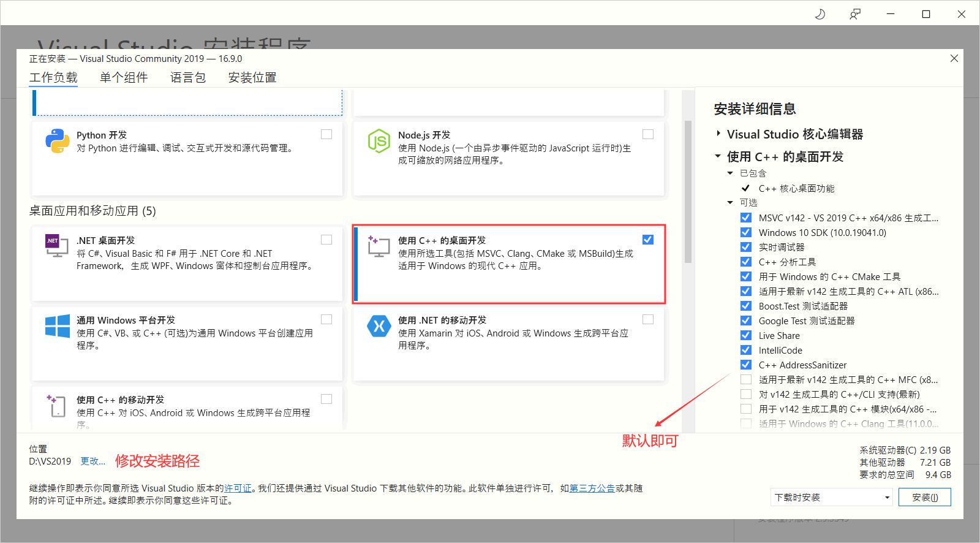Click the 使用 C++ 的桌面开发 workload card
Viewport: 980px width, 543px height.
coord(509,264)
